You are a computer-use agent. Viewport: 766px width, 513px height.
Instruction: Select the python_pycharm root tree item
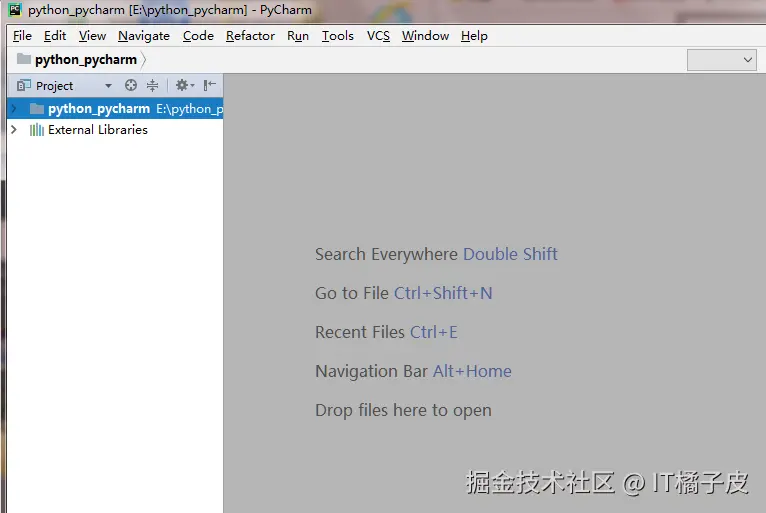pyautogui.click(x=115, y=108)
